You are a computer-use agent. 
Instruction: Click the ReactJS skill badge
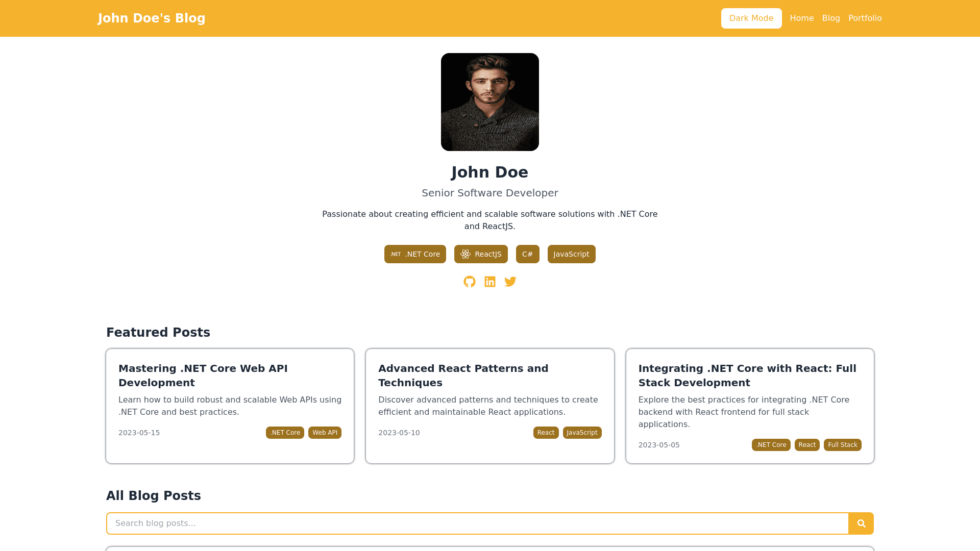[x=481, y=254]
